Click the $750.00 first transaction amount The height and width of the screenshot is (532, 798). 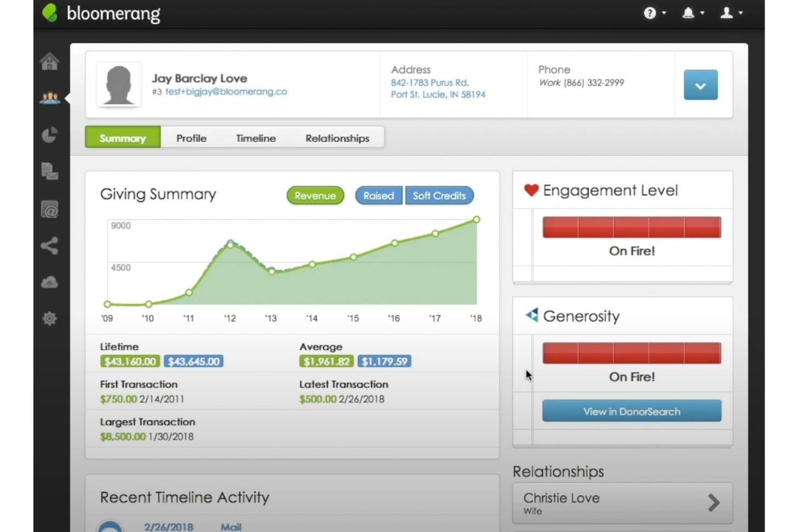point(119,399)
